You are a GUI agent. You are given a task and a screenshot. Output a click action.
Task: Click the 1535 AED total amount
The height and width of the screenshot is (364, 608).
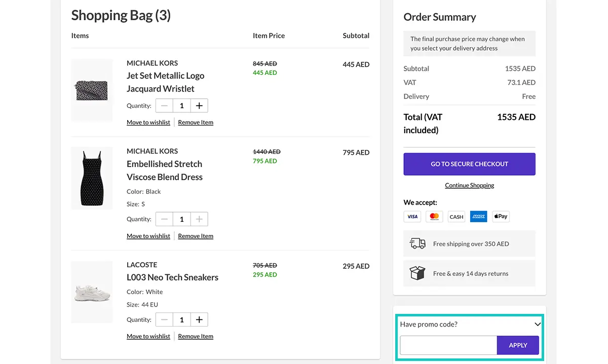[x=516, y=117]
